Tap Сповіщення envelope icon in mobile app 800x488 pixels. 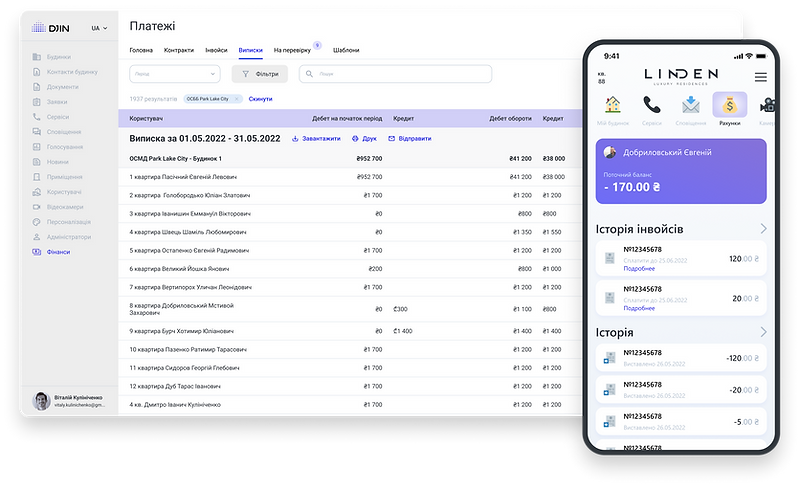click(x=691, y=105)
